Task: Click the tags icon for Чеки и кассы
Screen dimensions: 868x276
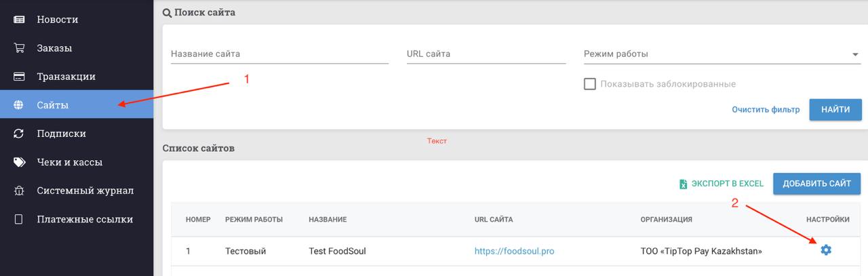Action: 19,162
